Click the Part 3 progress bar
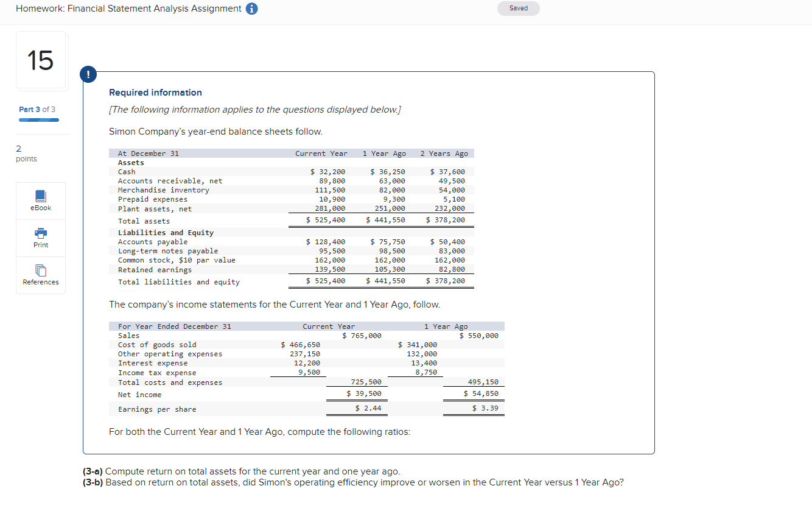This screenshot has height=511, width=812. pyautogui.click(x=38, y=120)
